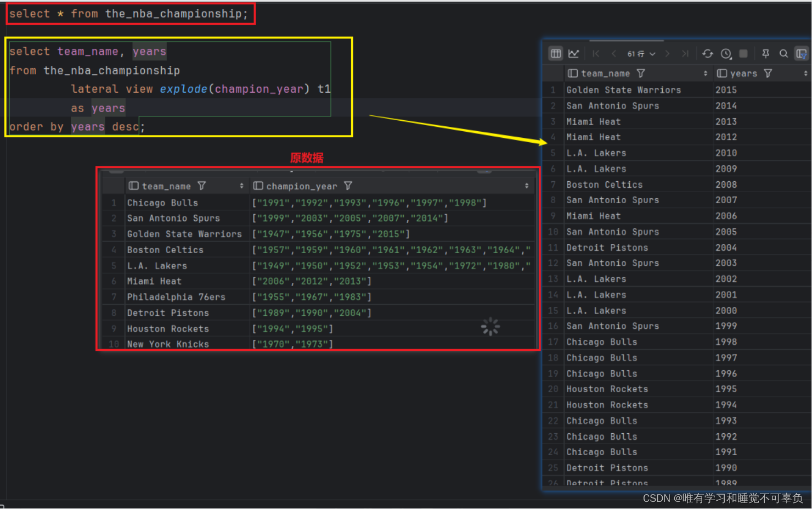812x509 pixels.
Task: Click San Antonio Spurs champion_year array cell
Action: click(350, 218)
